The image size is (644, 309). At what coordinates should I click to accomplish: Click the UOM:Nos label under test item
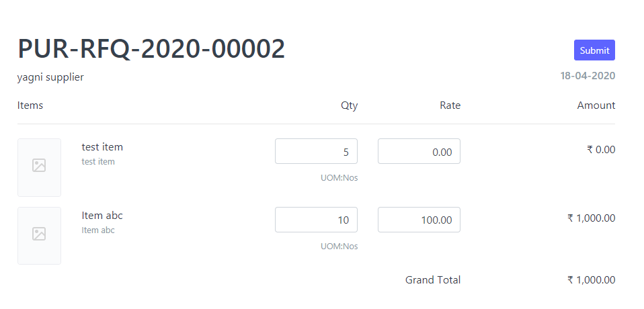coord(339,178)
